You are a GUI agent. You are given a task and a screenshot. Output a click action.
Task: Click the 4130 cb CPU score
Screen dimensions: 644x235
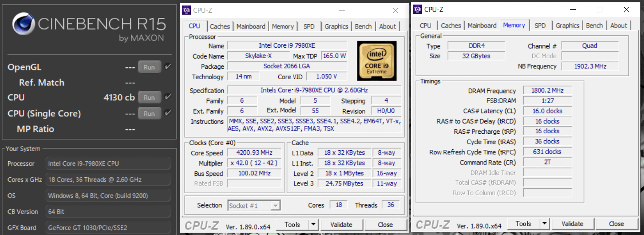point(119,98)
